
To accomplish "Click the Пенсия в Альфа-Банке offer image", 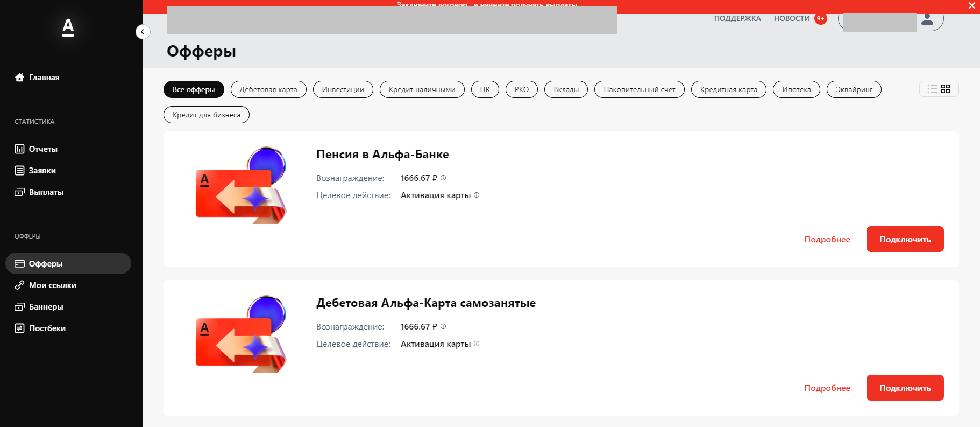I will [x=241, y=185].
